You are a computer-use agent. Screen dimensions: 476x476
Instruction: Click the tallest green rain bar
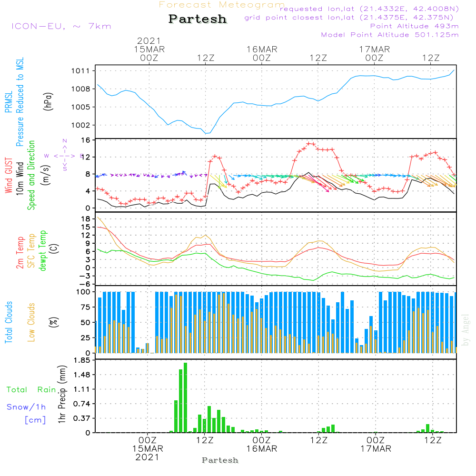[186, 397]
